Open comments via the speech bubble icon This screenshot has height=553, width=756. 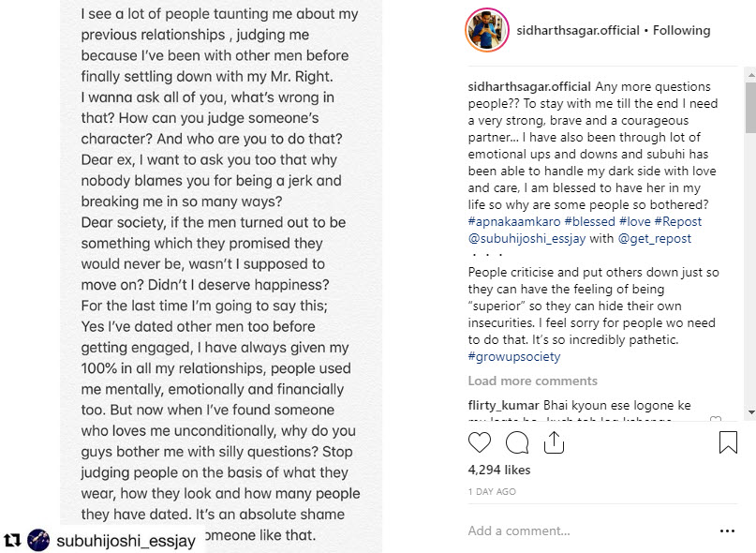tap(517, 442)
